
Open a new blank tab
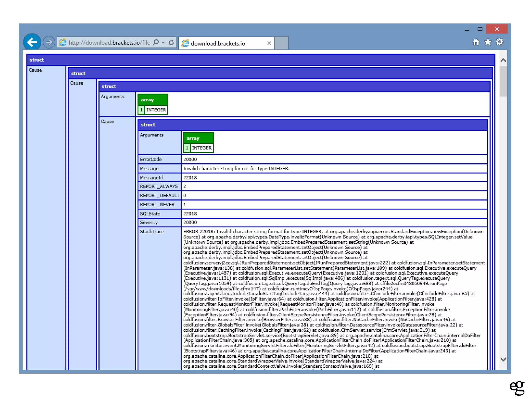281,43
